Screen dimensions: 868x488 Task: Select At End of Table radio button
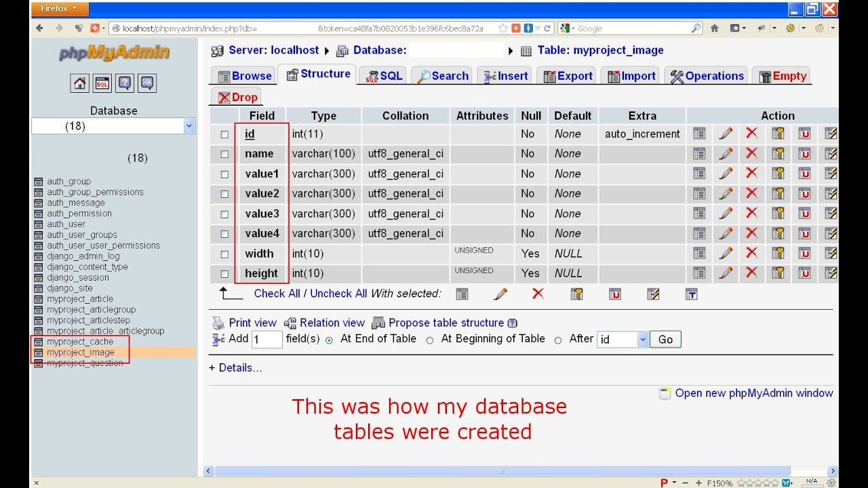tap(330, 340)
